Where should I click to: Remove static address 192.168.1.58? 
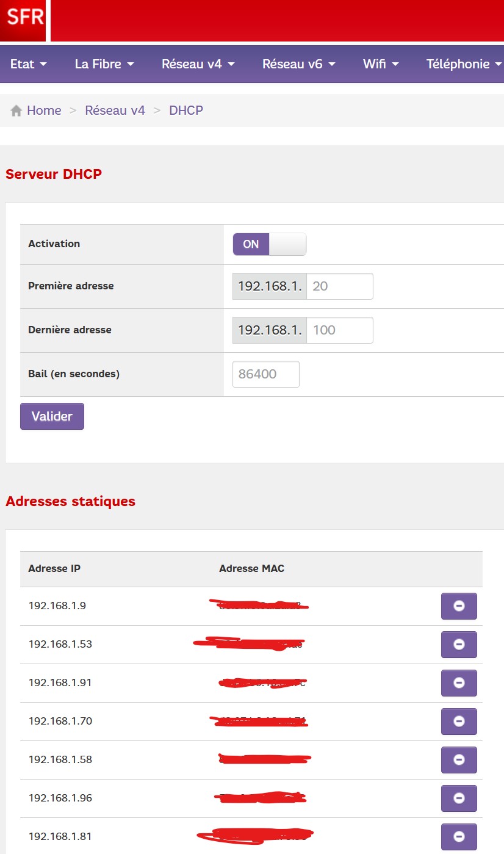[459, 760]
